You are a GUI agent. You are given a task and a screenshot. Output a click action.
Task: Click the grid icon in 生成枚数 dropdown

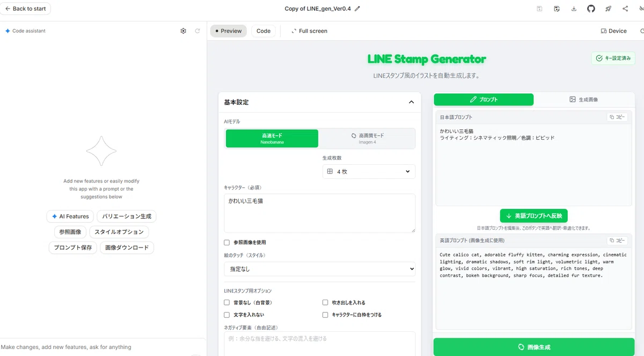(330, 171)
